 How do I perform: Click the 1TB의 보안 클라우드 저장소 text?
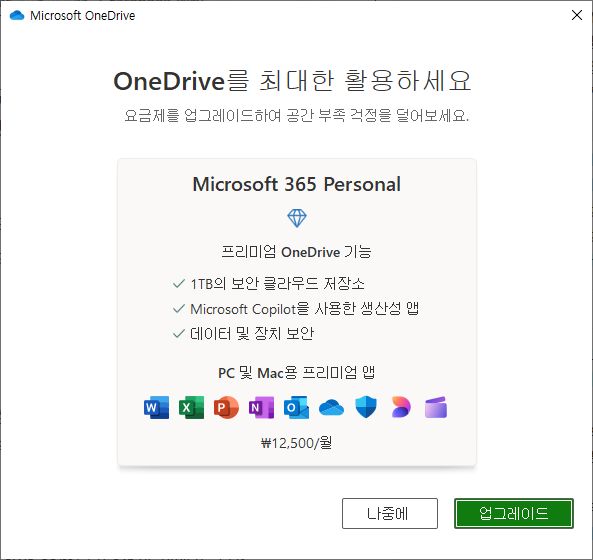point(278,283)
